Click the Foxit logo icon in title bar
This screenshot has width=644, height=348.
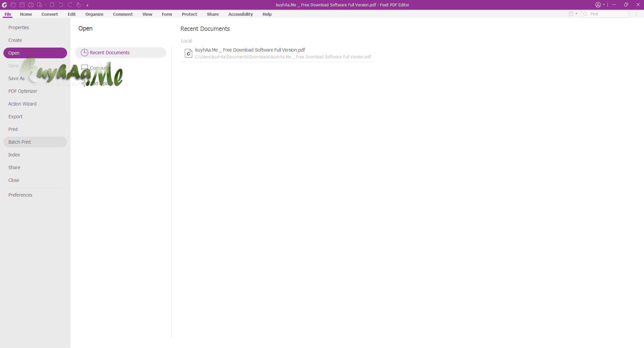[x=5, y=5]
